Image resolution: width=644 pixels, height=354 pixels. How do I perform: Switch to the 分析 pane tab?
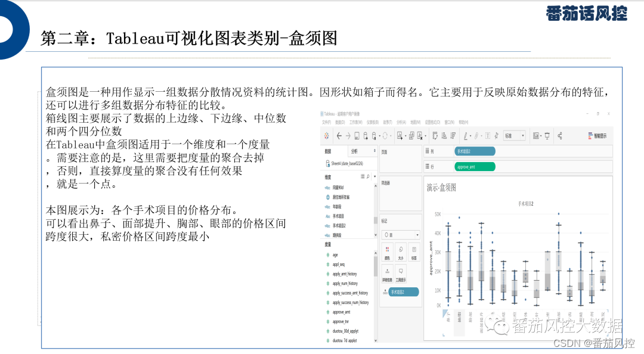click(361, 151)
